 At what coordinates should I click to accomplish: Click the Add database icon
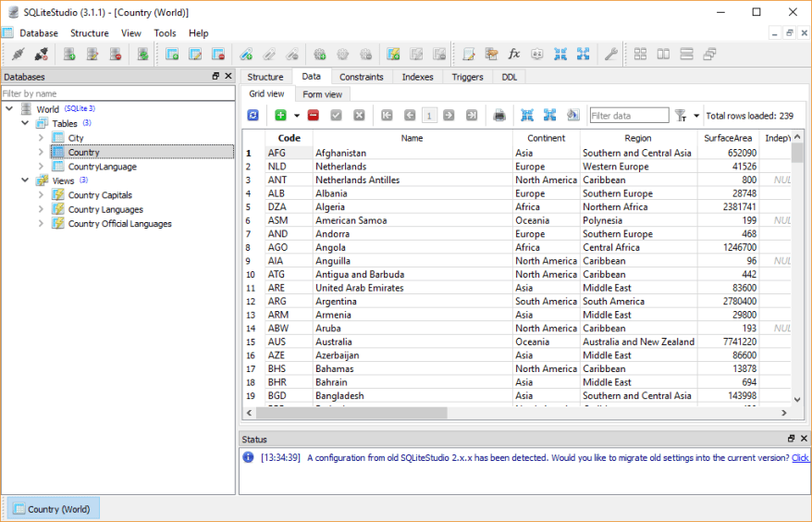68,55
